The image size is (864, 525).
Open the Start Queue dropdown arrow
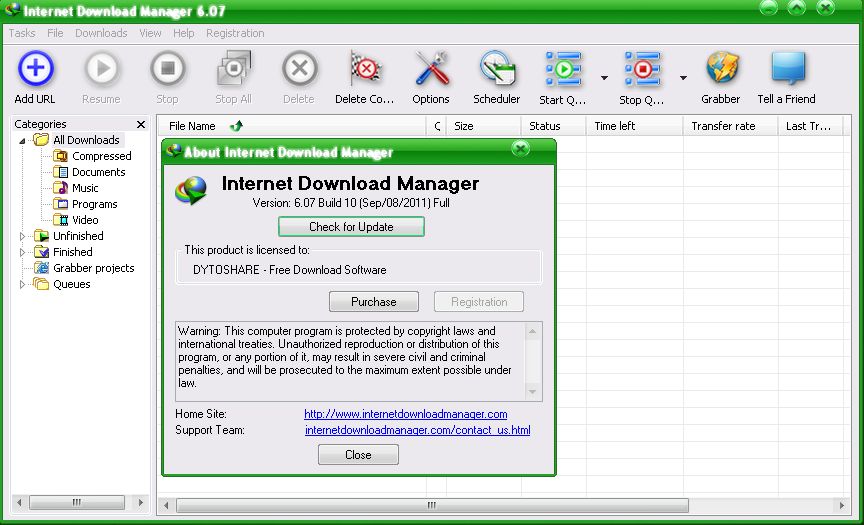coord(604,78)
